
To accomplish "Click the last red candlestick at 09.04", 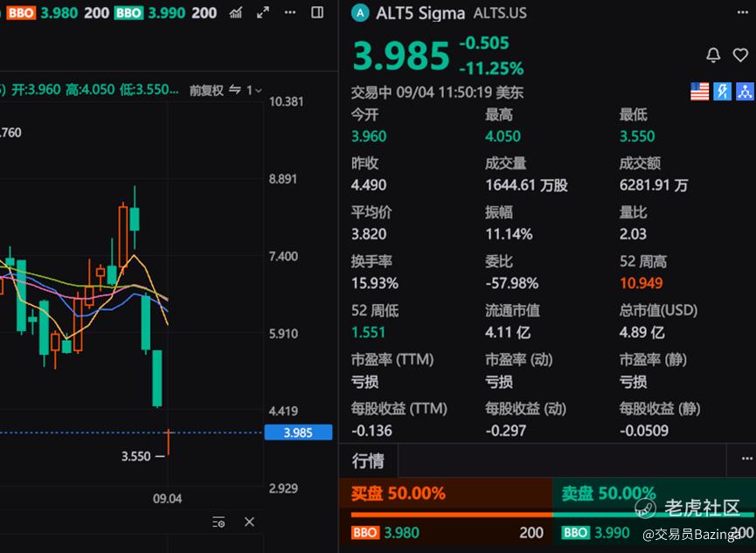I will (x=169, y=442).
